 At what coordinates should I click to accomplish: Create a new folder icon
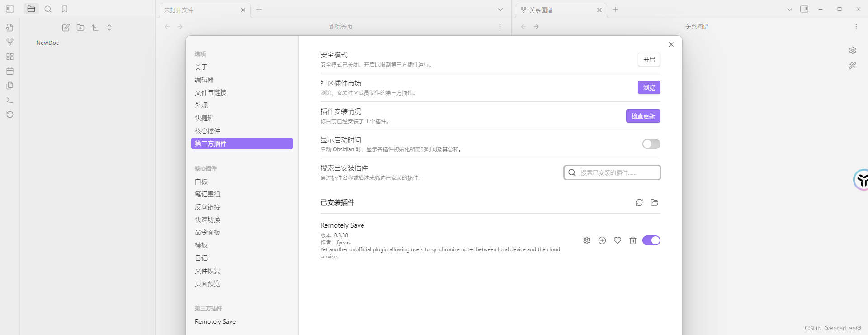[80, 28]
